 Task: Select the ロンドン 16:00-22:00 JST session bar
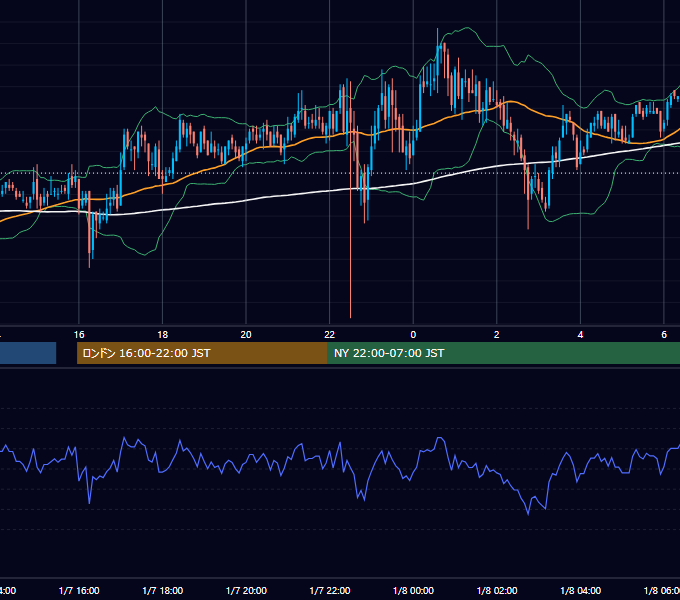pyautogui.click(x=202, y=353)
